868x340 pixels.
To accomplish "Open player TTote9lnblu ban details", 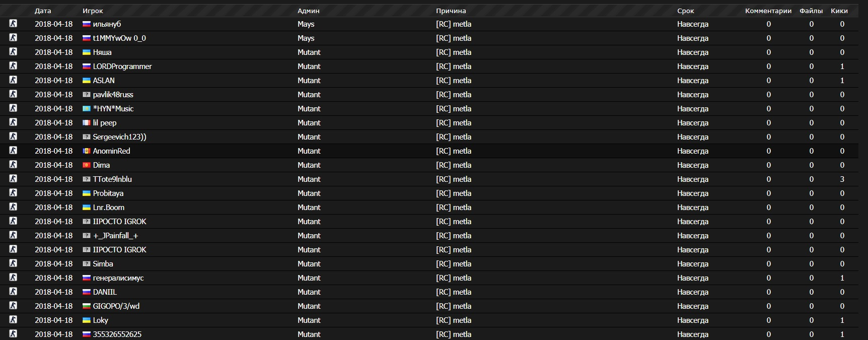I will pyautogui.click(x=112, y=179).
